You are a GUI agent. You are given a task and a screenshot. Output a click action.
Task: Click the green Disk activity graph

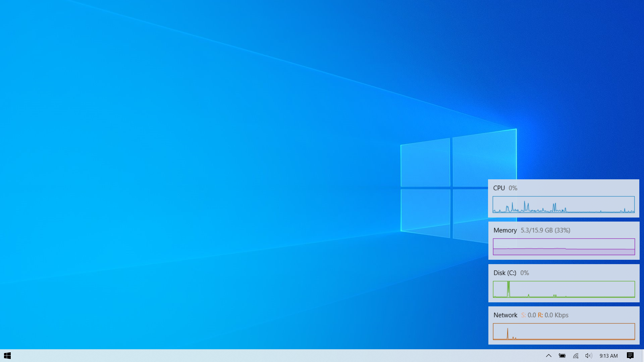563,289
